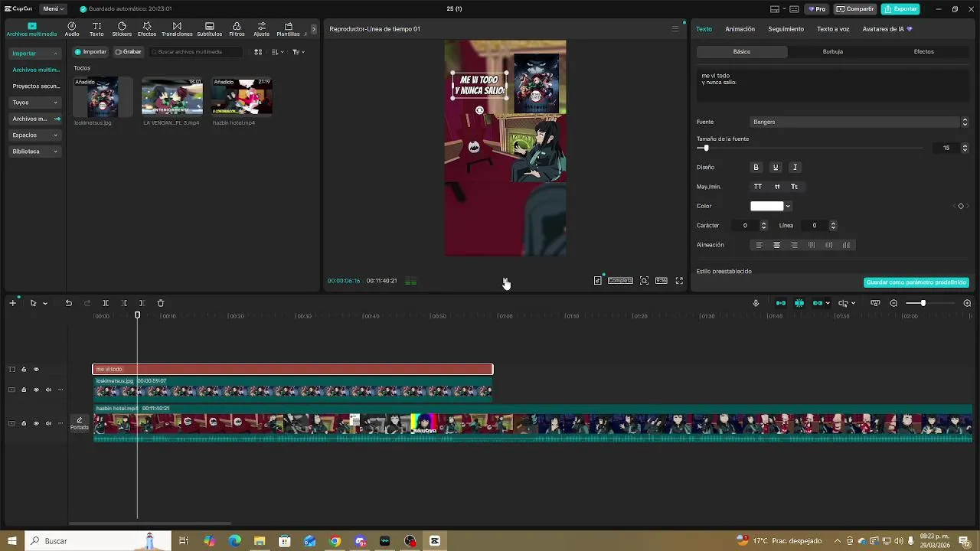Expand the Espacios sidebar section
Screen dimensions: 980x551
(35, 135)
